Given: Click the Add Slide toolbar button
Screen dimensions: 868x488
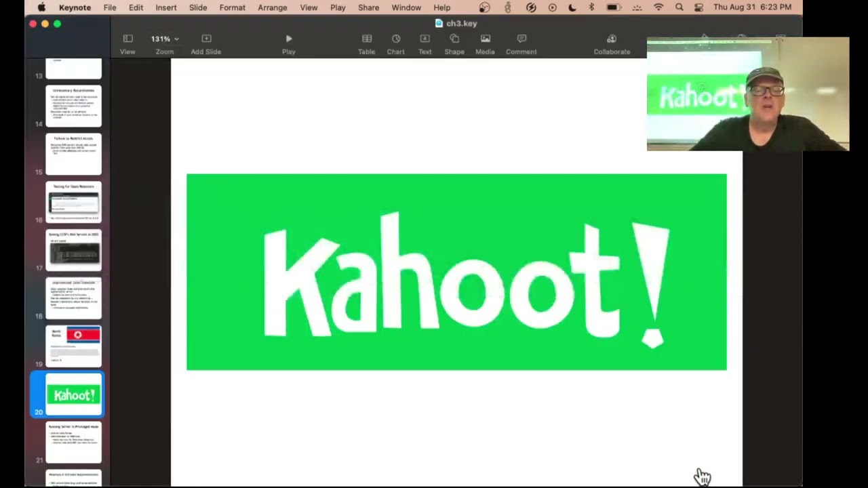Looking at the screenshot, I should pyautogui.click(x=206, y=44).
